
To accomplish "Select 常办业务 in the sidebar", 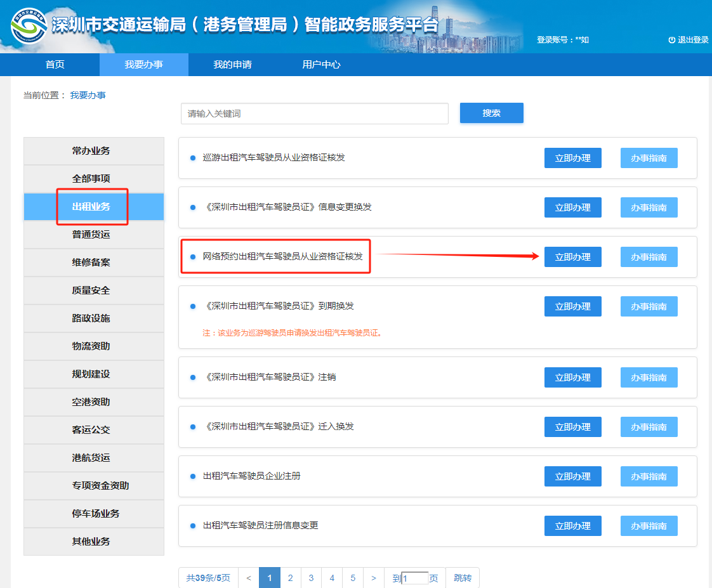I will pyautogui.click(x=93, y=150).
